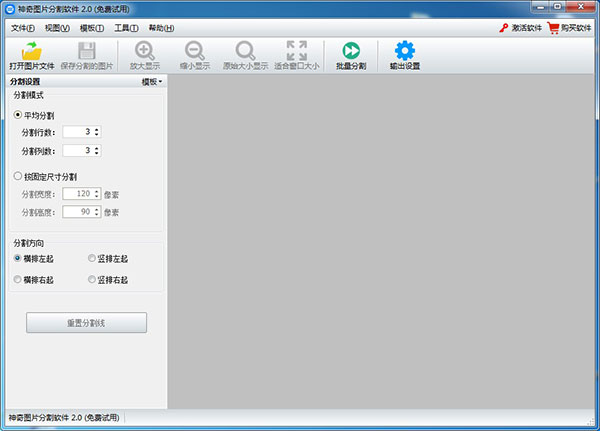Expand the Template (模板) dropdown in panel header

151,81
